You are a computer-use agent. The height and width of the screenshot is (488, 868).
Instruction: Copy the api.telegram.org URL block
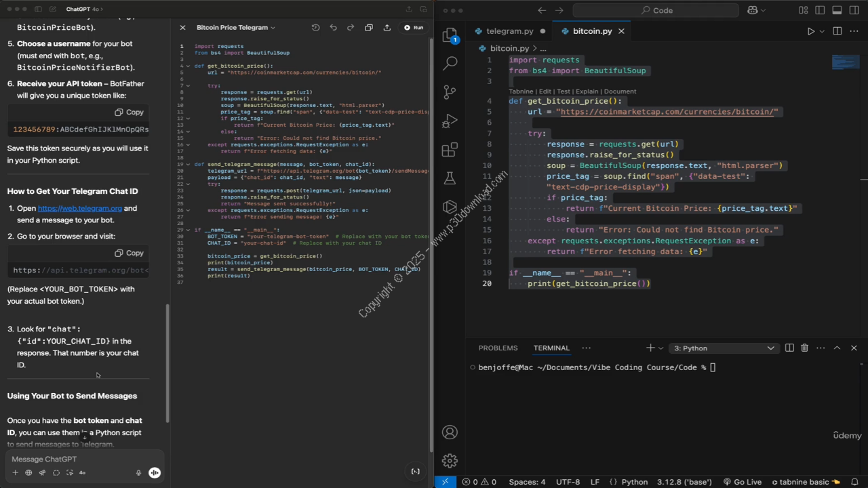[129, 253]
